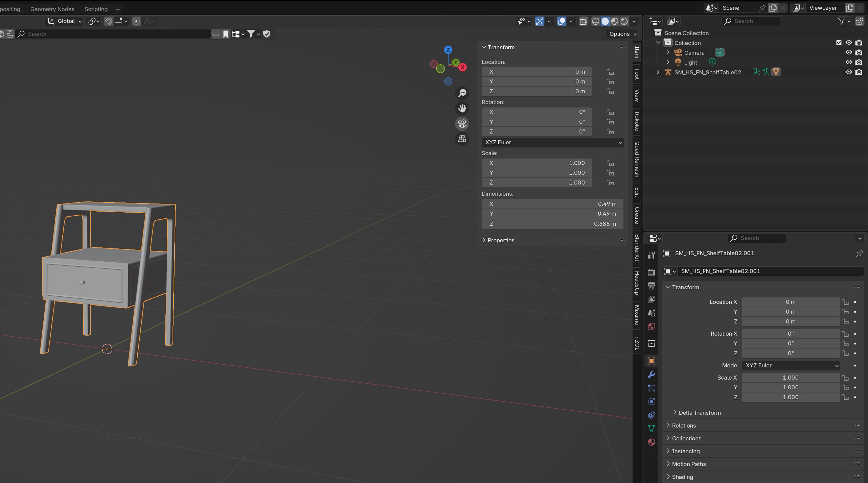The image size is (868, 483).
Task: Disable Camera in renders
Action: click(x=859, y=52)
